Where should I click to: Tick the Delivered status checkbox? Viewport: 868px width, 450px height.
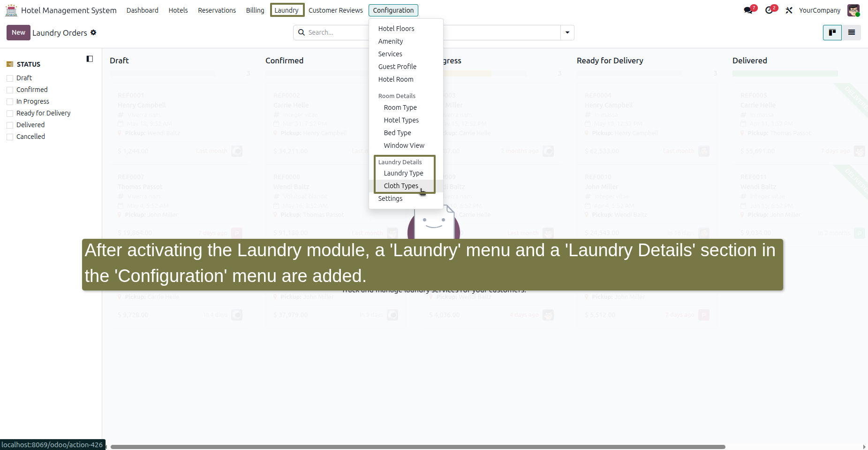pyautogui.click(x=10, y=125)
